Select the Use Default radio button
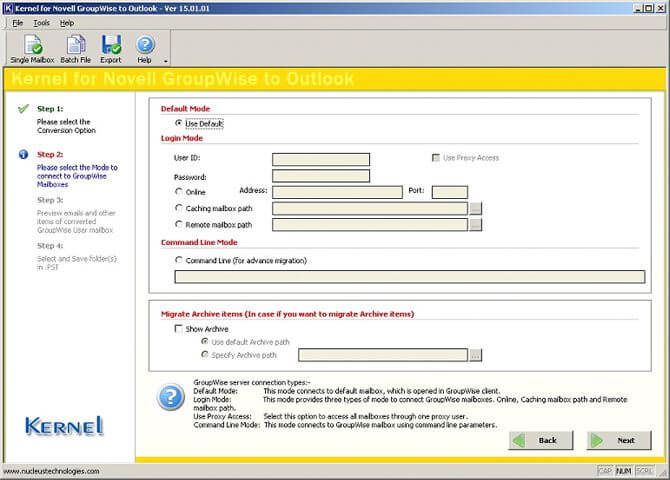Viewport: 670px width, 480px height. 179,123
